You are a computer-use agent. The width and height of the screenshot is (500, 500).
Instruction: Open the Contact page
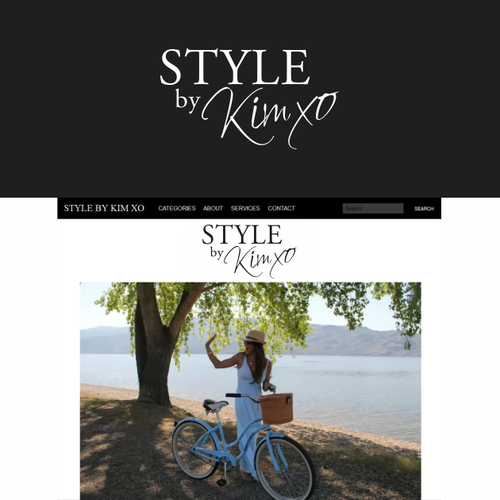(281, 208)
